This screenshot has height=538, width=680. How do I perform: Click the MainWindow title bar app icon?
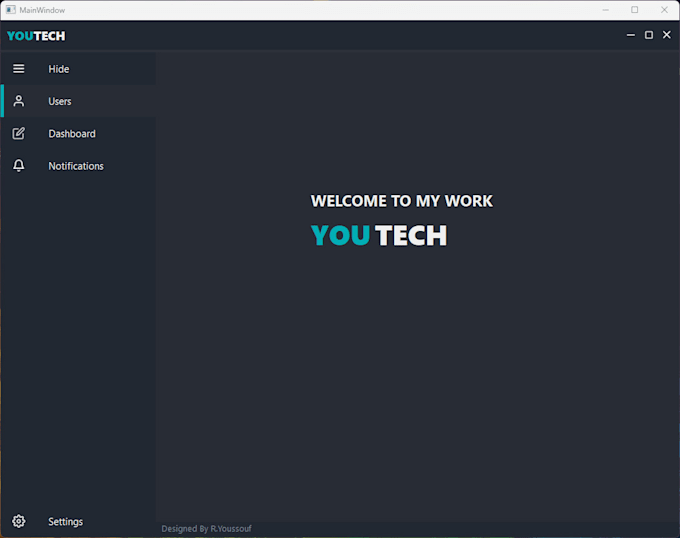click(11, 10)
